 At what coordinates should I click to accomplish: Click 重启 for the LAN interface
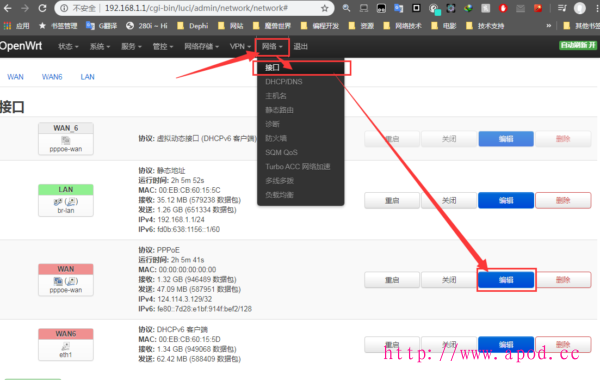392,201
